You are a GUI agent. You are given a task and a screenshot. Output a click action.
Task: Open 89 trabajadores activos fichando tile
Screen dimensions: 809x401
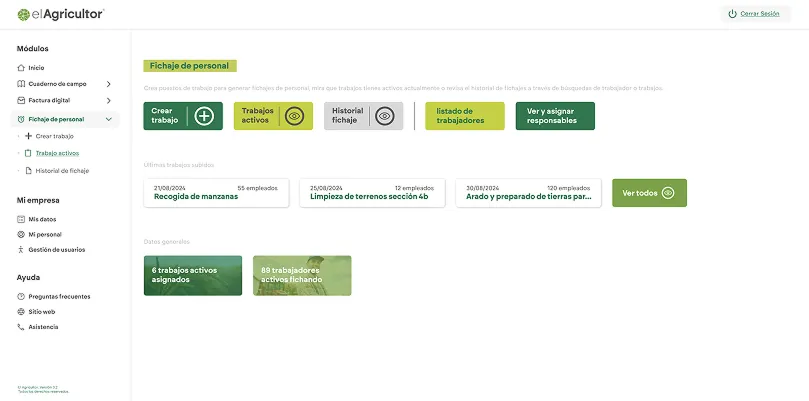point(302,276)
